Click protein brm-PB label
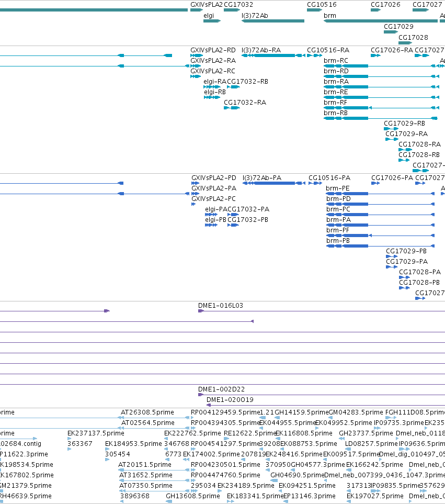This screenshot has height=504, width=445. 338,241
